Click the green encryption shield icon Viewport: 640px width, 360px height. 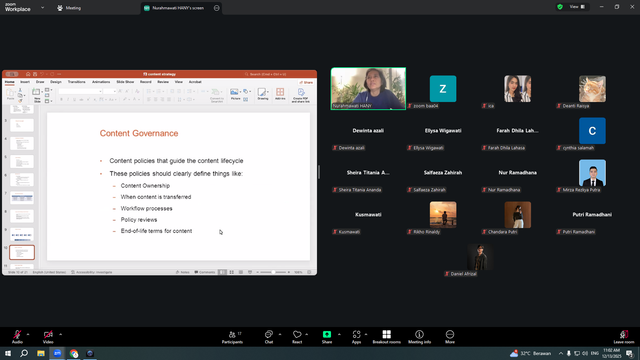pos(560,7)
